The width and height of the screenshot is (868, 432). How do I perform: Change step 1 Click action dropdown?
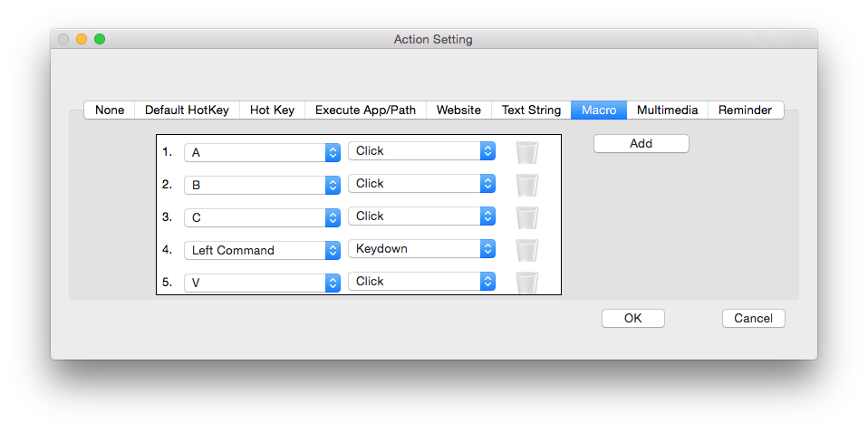pyautogui.click(x=421, y=150)
